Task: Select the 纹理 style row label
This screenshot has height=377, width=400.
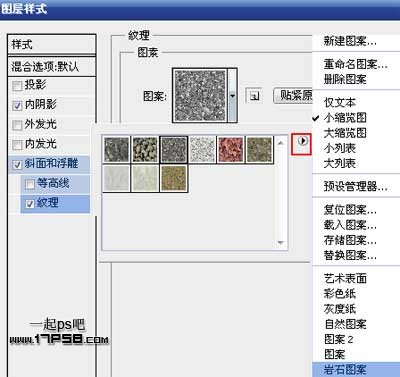Action: (x=48, y=203)
